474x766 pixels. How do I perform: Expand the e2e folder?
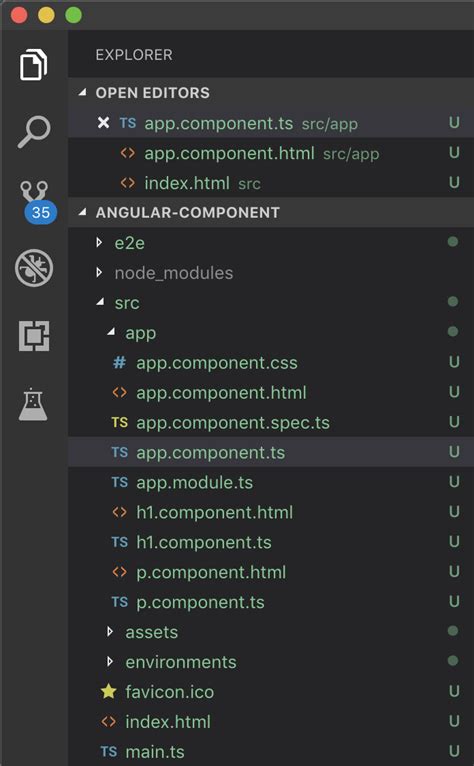[99, 242]
